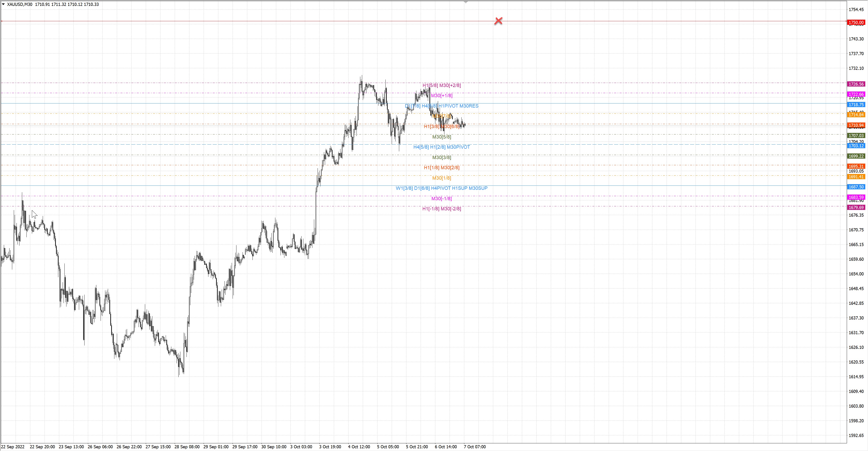Click the orange 1714.84 price label
This screenshot has width=868, height=451.
pyautogui.click(x=856, y=115)
